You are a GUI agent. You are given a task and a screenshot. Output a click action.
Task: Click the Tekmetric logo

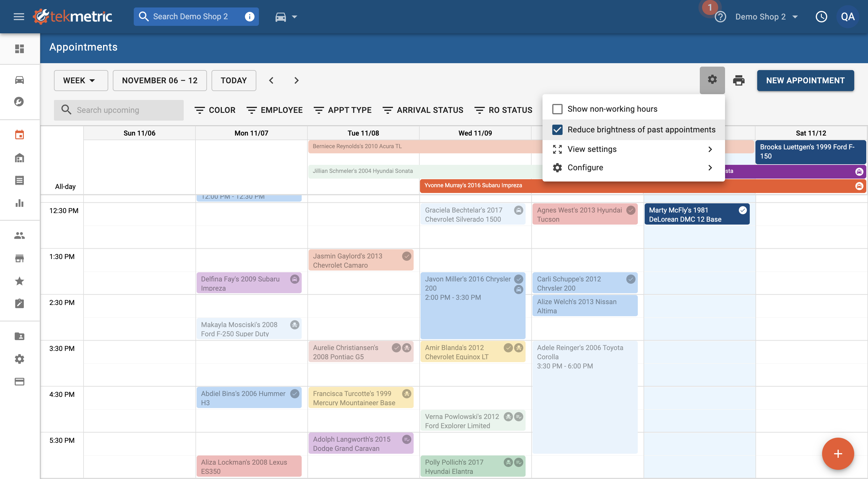click(x=72, y=17)
